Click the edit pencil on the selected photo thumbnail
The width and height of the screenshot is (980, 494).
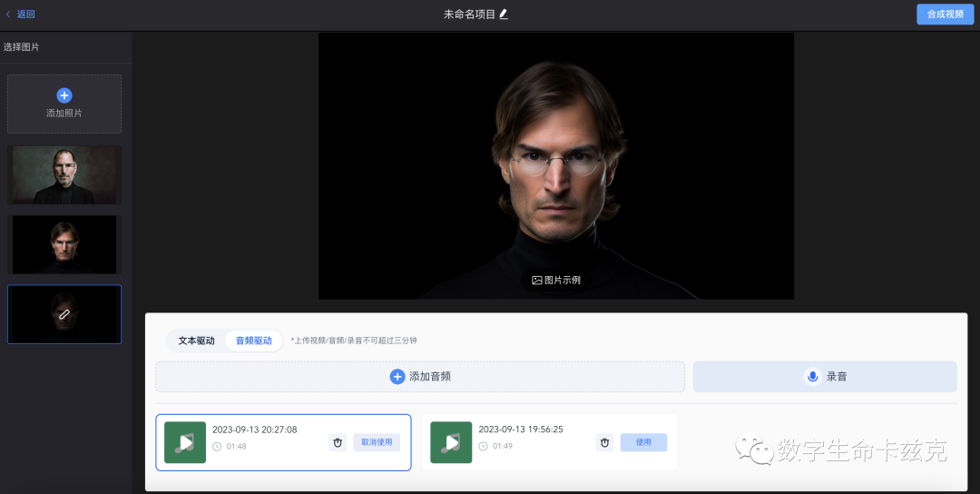tap(64, 314)
